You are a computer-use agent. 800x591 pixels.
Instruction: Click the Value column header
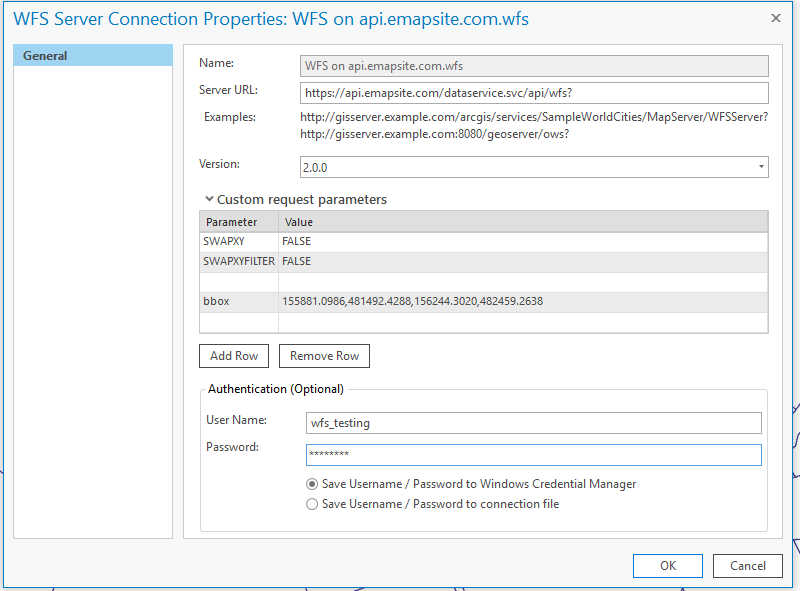click(522, 222)
